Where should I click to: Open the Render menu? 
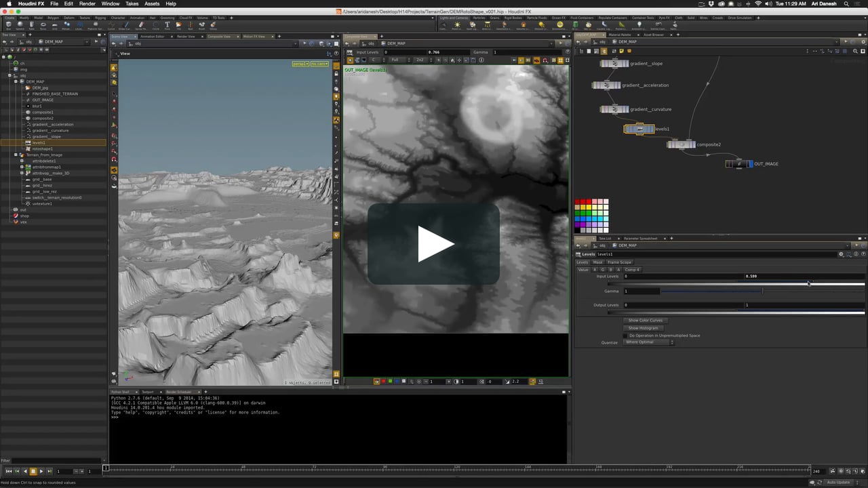click(87, 3)
